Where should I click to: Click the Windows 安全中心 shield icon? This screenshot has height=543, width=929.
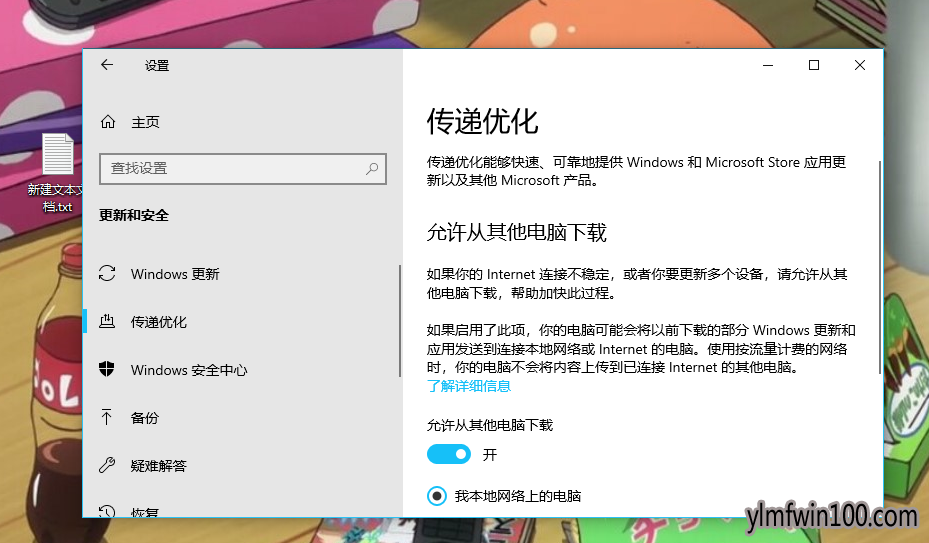(x=107, y=369)
